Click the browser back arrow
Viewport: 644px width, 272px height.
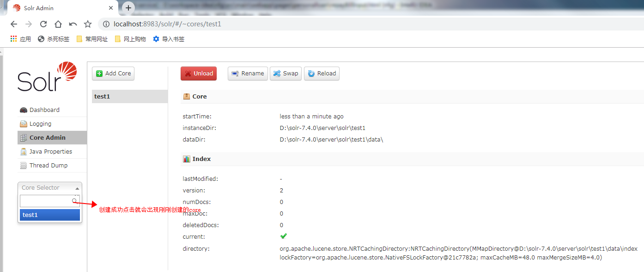point(13,24)
